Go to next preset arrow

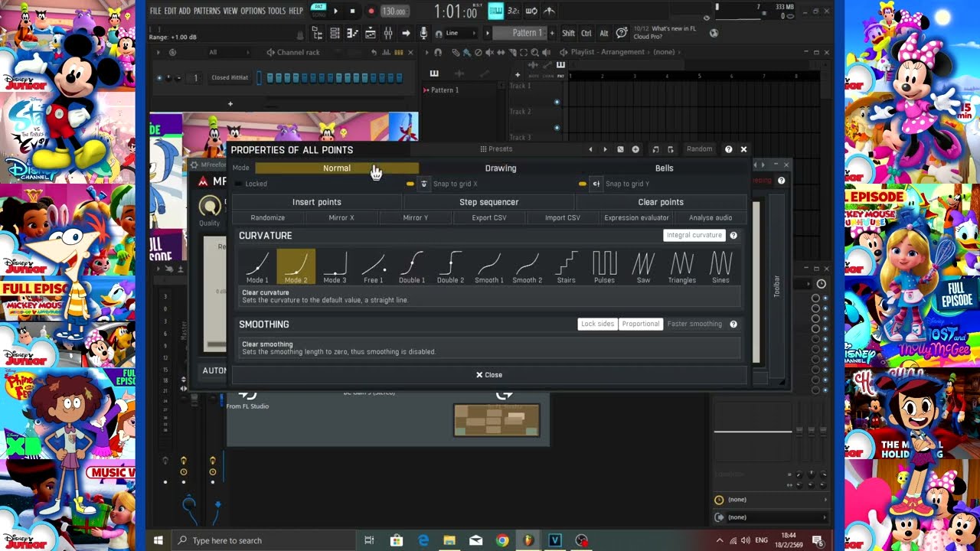click(x=605, y=149)
